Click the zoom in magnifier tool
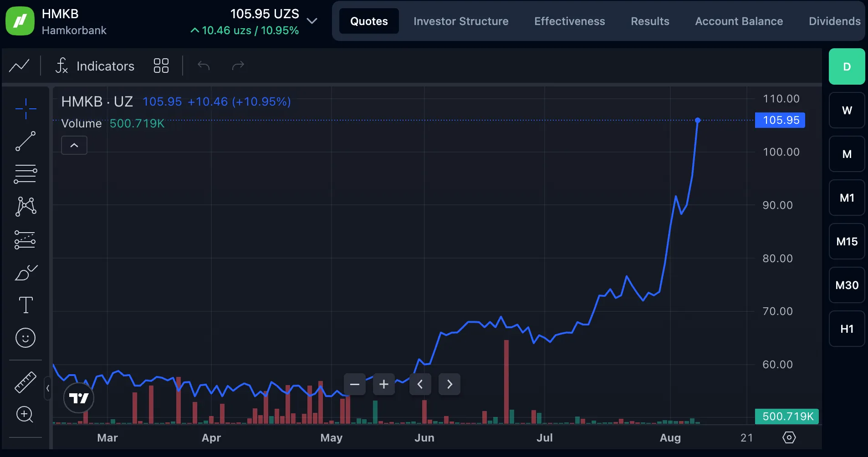Screen dimensions: 868x457 tap(25, 415)
